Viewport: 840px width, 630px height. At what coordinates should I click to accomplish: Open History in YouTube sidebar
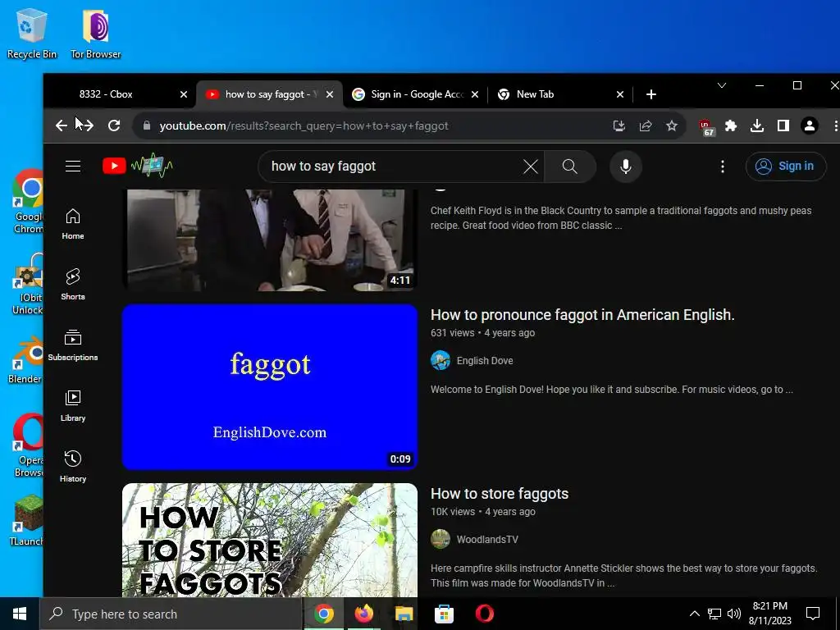(x=73, y=466)
